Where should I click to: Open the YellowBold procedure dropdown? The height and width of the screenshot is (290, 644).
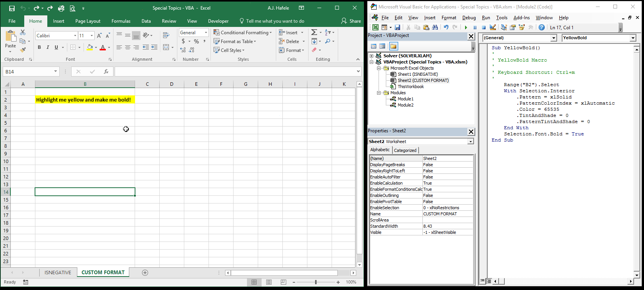click(633, 38)
